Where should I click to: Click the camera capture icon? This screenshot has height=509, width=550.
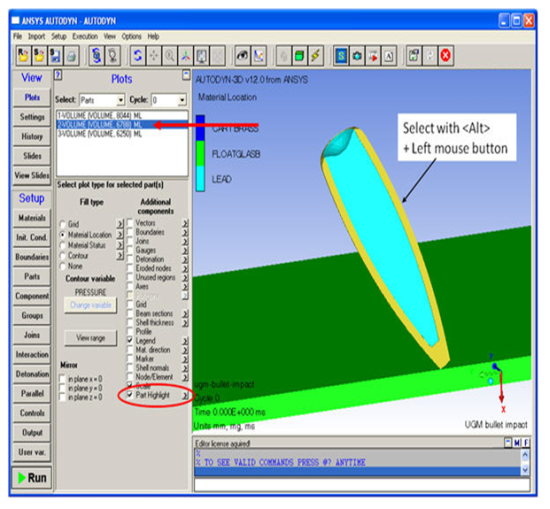point(357,55)
